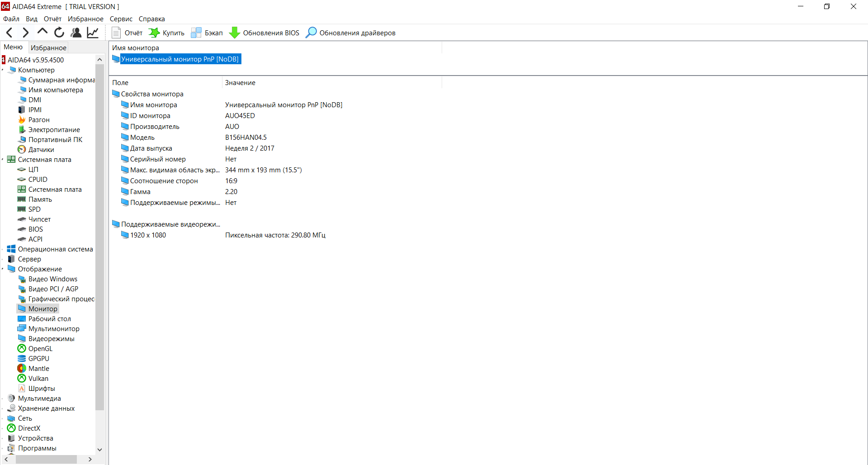Screen dimensions: 868x465
Task: Collapse the Отображение tree node
Action: coord(3,269)
